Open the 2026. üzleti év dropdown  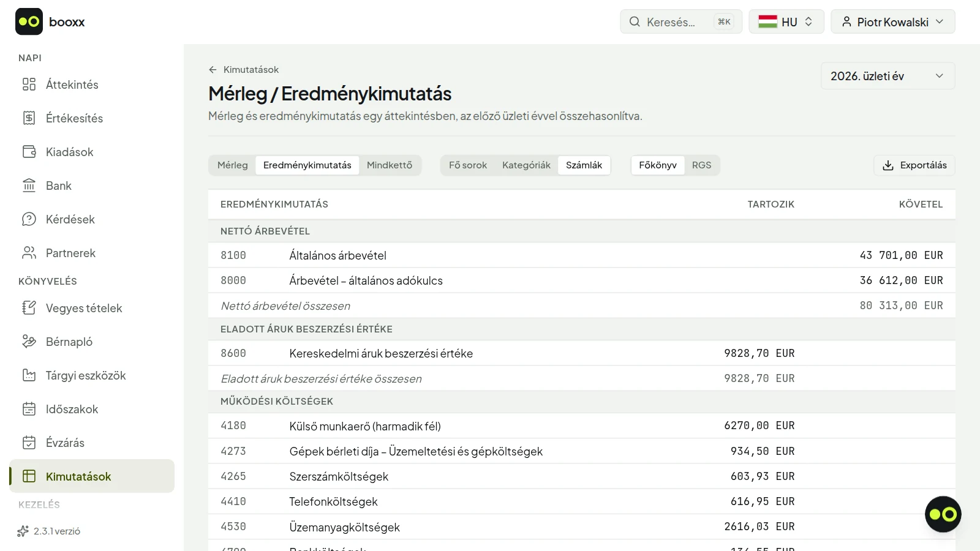888,76
